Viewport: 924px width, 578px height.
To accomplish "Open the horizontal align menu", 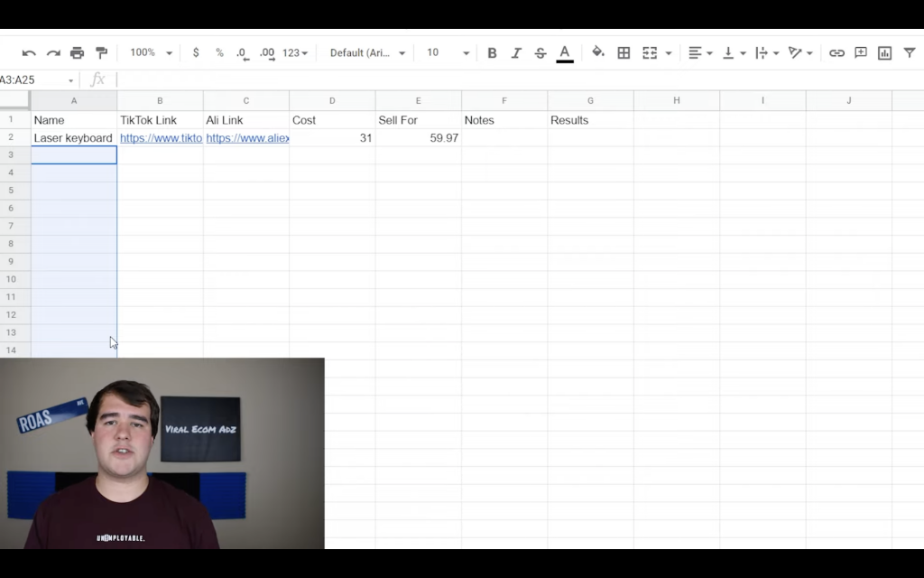I will pos(699,53).
